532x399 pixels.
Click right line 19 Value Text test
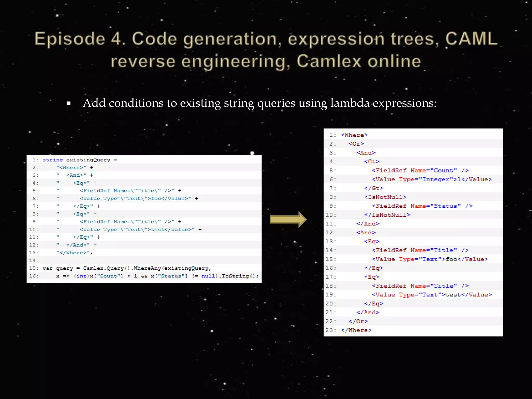click(432, 295)
